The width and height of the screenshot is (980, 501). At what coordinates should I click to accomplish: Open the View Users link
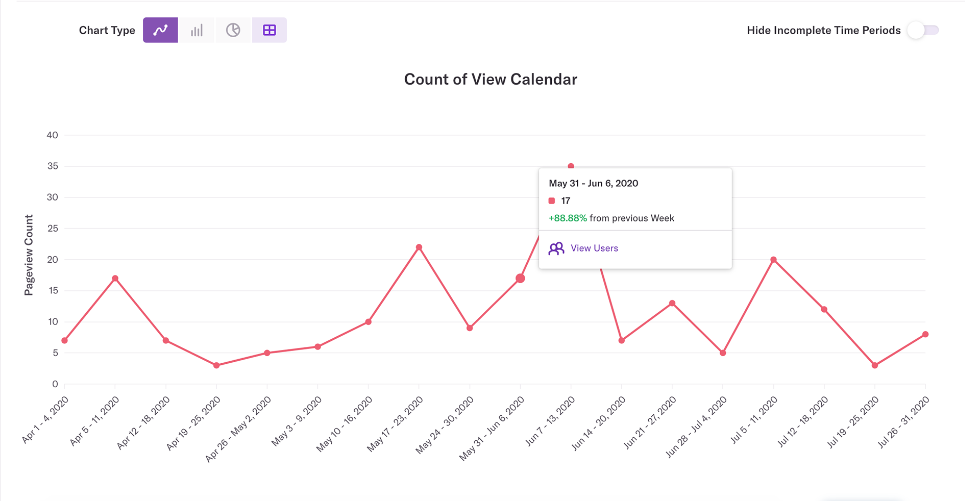(594, 248)
